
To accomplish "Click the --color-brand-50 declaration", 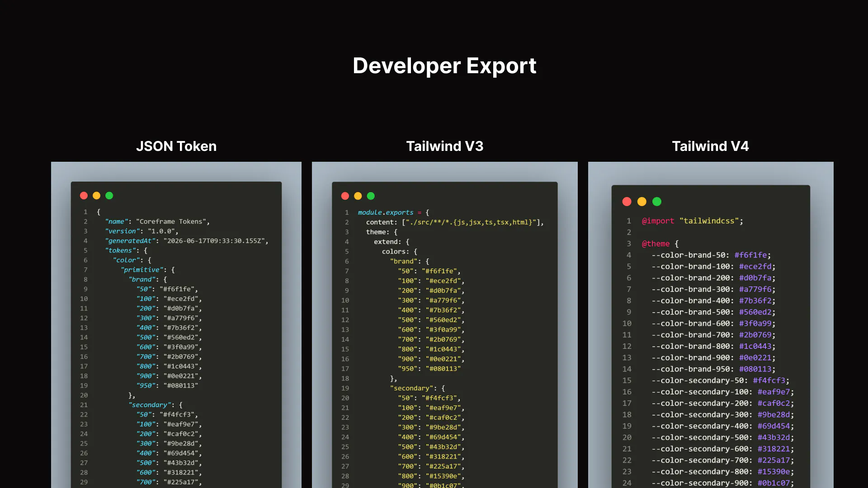I will 712,255.
